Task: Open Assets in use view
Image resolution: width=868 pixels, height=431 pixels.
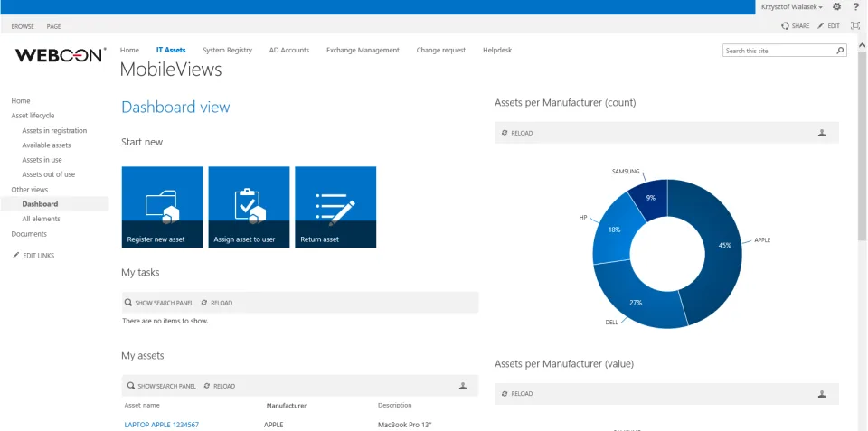Action: [42, 160]
